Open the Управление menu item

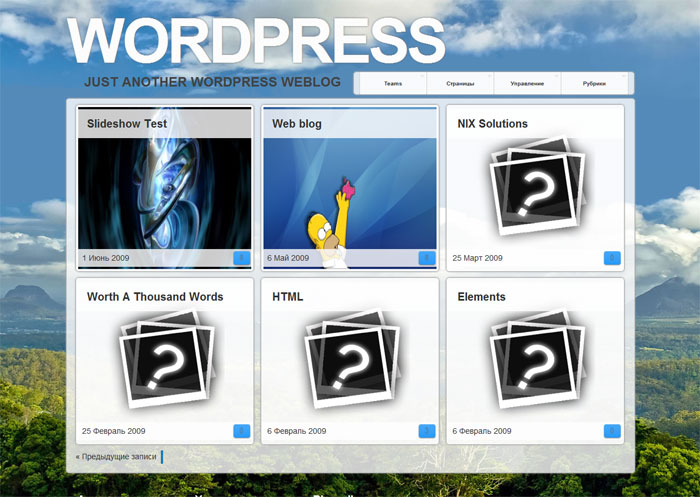(527, 84)
